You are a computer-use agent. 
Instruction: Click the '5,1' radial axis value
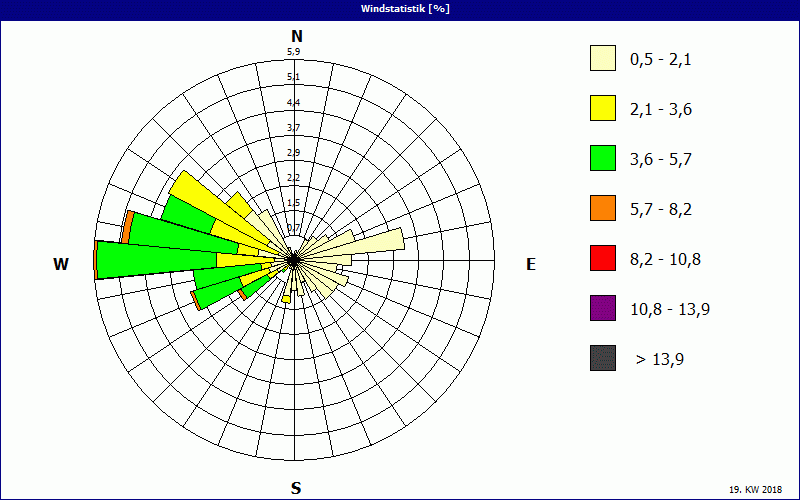(x=293, y=77)
